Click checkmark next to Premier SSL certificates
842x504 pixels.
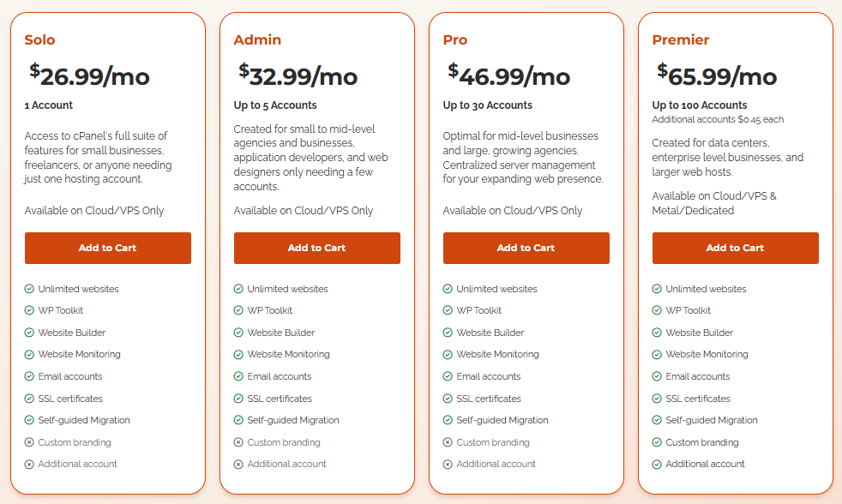657,399
